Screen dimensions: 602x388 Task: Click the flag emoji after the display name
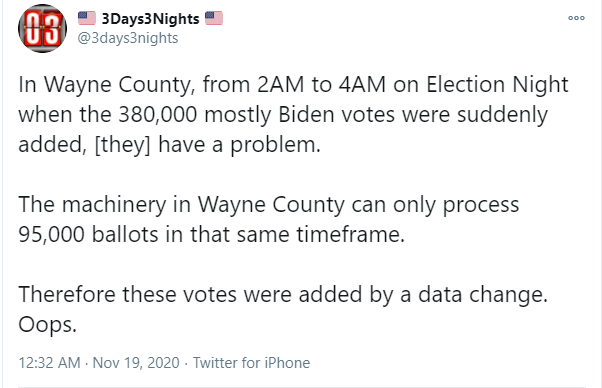pos(214,18)
